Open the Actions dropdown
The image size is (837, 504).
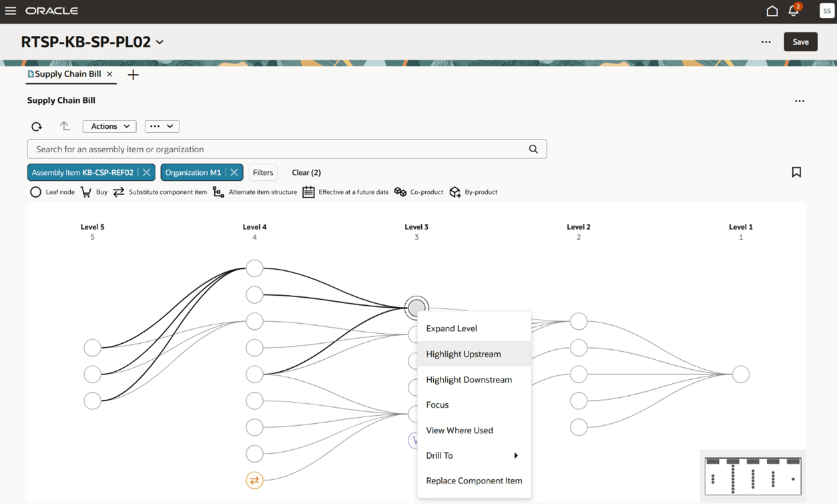coord(109,126)
